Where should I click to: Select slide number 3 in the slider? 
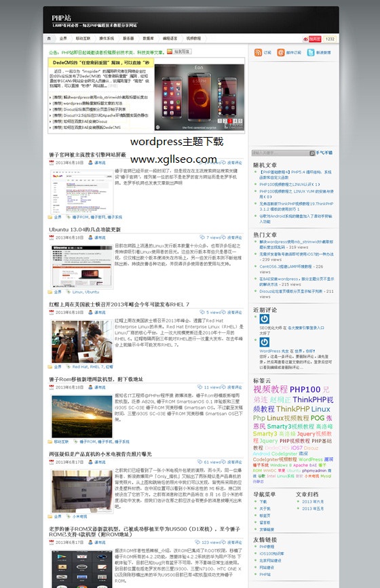230,121
